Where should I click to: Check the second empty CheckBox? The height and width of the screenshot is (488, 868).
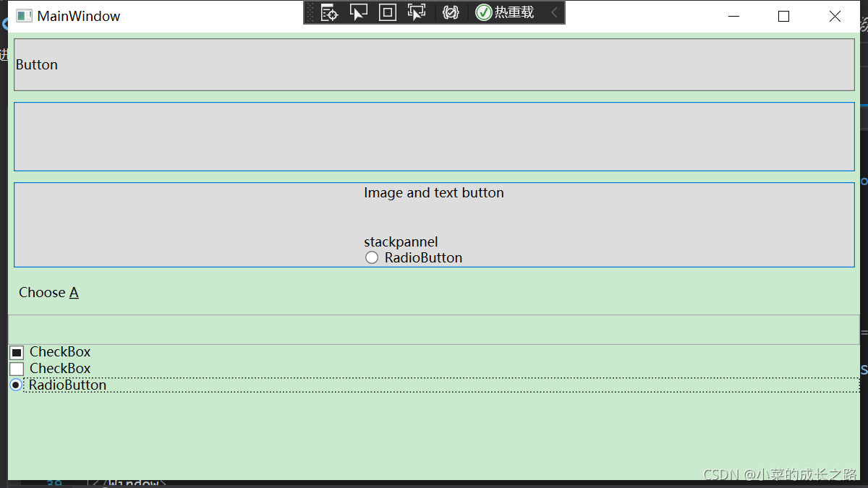[x=16, y=369]
